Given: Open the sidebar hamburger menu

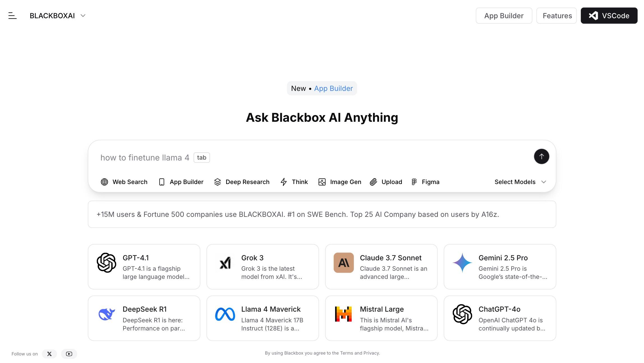Looking at the screenshot, I should (x=12, y=16).
